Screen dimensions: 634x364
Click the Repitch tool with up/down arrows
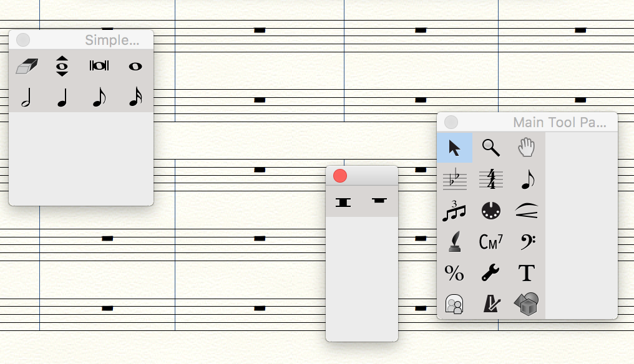click(x=62, y=66)
